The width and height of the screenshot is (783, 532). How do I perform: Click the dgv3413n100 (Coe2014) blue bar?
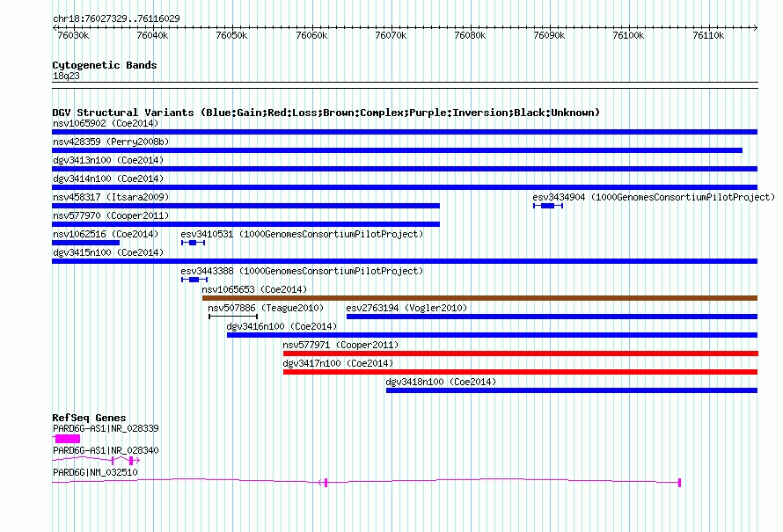[x=405, y=169]
